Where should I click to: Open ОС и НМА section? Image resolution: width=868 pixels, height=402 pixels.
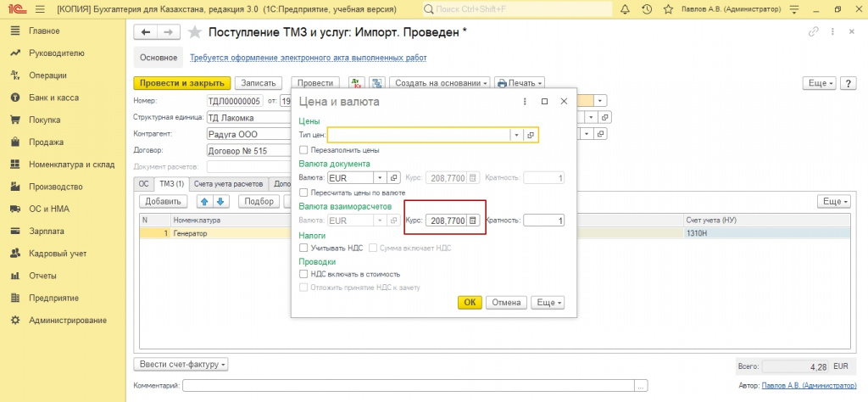click(x=49, y=209)
